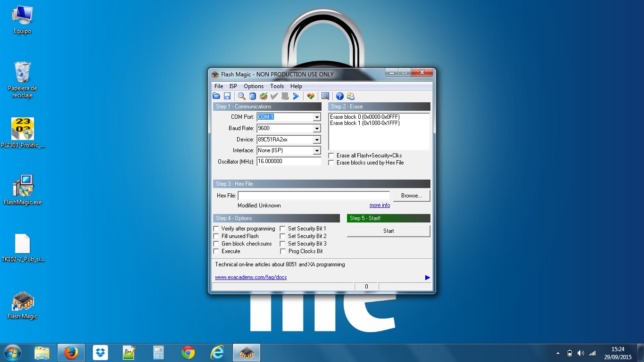The image size is (644, 362).
Task: Click the Oscillator (MHz) value field
Action: pyautogui.click(x=289, y=161)
